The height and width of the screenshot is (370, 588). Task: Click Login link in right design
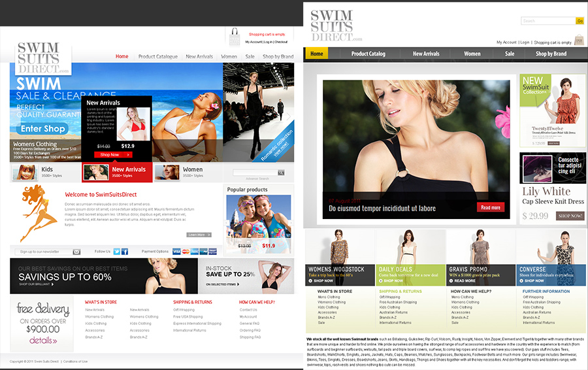tap(525, 42)
